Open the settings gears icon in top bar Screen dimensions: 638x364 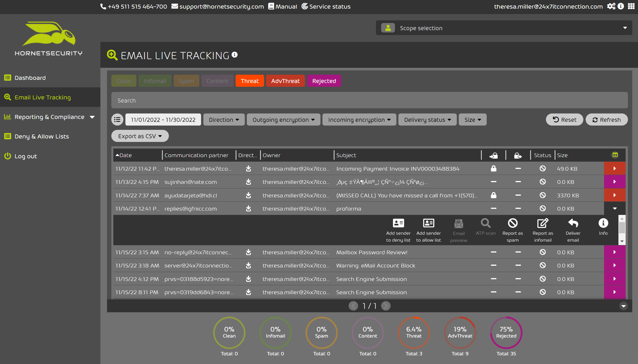(611, 6)
